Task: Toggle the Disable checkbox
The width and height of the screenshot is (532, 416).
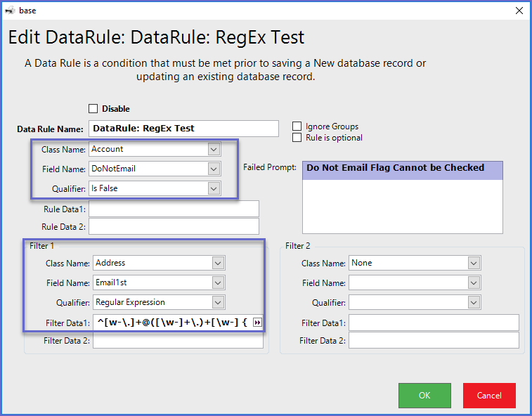Action: tap(93, 109)
